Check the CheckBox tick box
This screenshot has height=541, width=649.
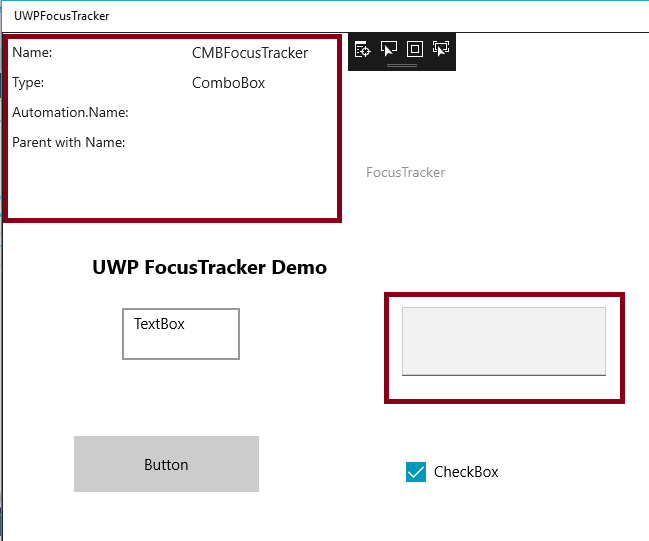[416, 472]
